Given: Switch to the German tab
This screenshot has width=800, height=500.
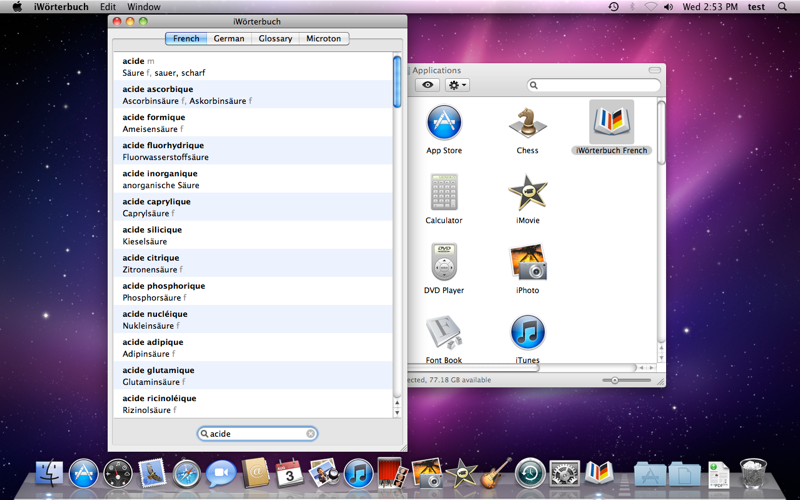Looking at the screenshot, I should (229, 38).
